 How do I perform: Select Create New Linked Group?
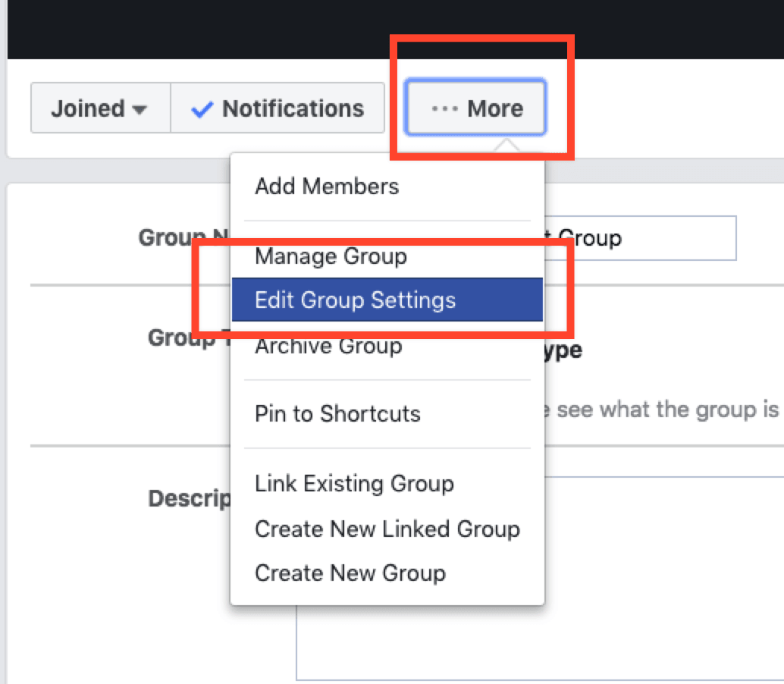(387, 529)
